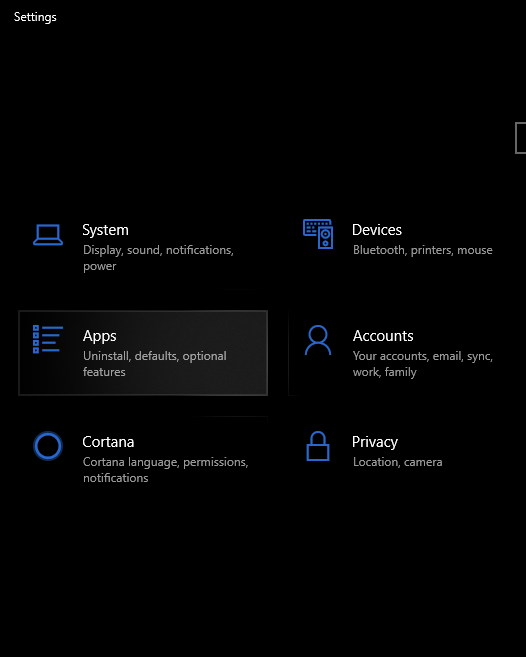Click the System laptop icon

point(48,235)
